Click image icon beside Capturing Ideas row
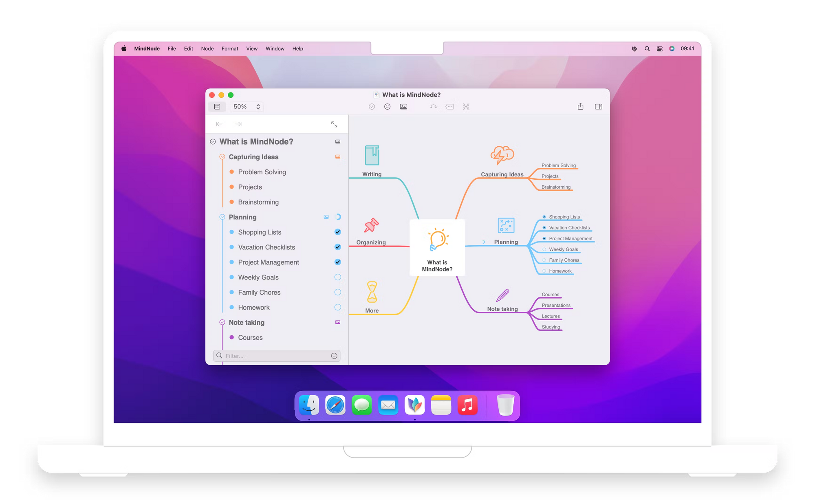 [338, 157]
